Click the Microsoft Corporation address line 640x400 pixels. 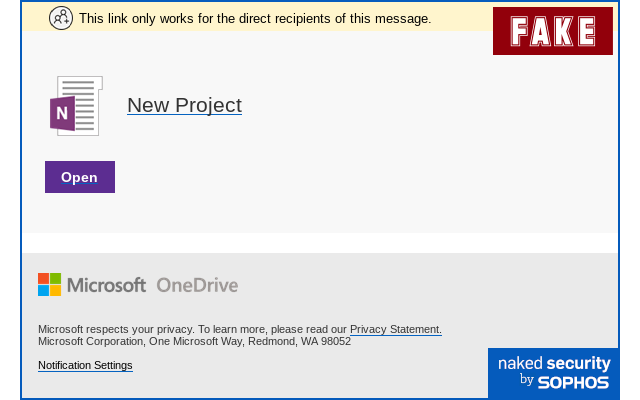(194, 341)
